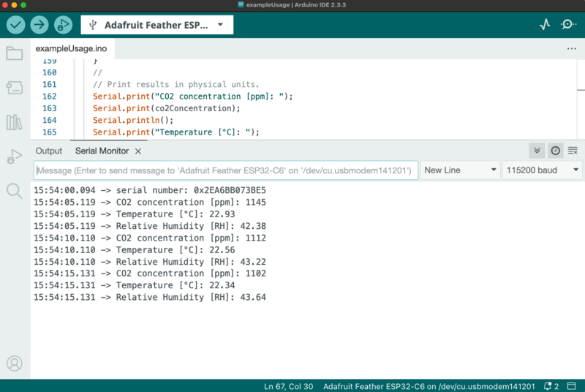Open the notifications bell in status bar
The height and width of the screenshot is (392, 585).
coord(551,386)
